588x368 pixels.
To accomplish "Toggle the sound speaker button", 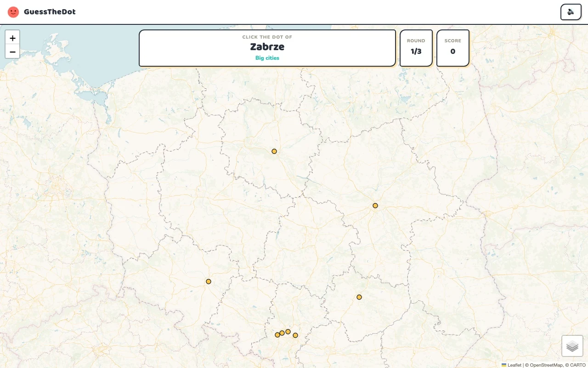I will tap(571, 12).
